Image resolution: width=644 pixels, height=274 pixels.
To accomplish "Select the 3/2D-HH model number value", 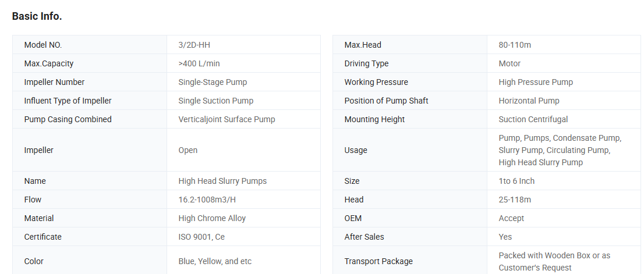I will [x=198, y=45].
